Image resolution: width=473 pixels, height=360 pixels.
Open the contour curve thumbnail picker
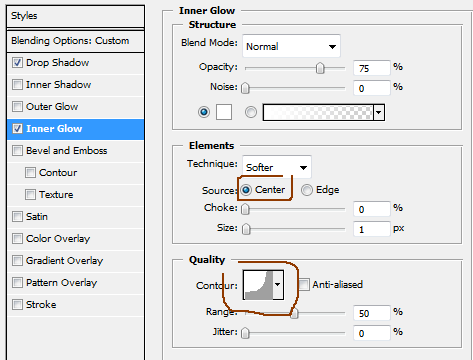[x=258, y=285]
